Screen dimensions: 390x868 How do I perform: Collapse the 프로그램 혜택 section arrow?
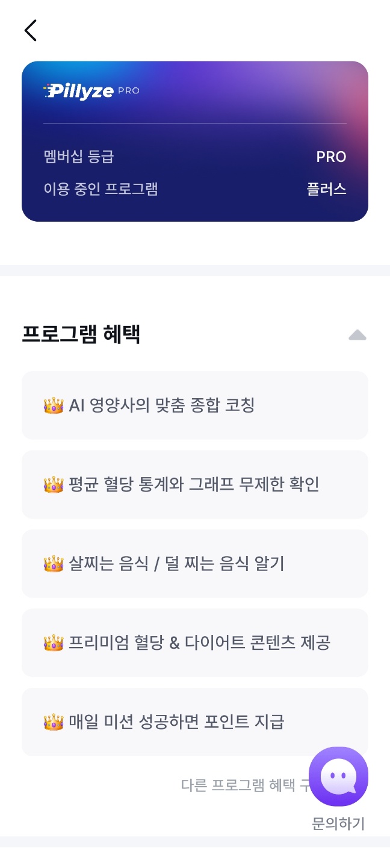tap(357, 335)
